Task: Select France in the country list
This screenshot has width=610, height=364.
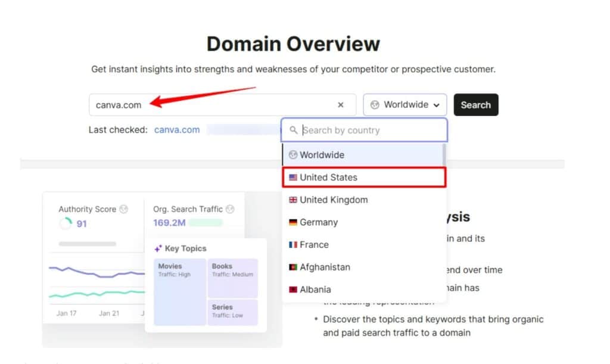Action: click(x=364, y=245)
